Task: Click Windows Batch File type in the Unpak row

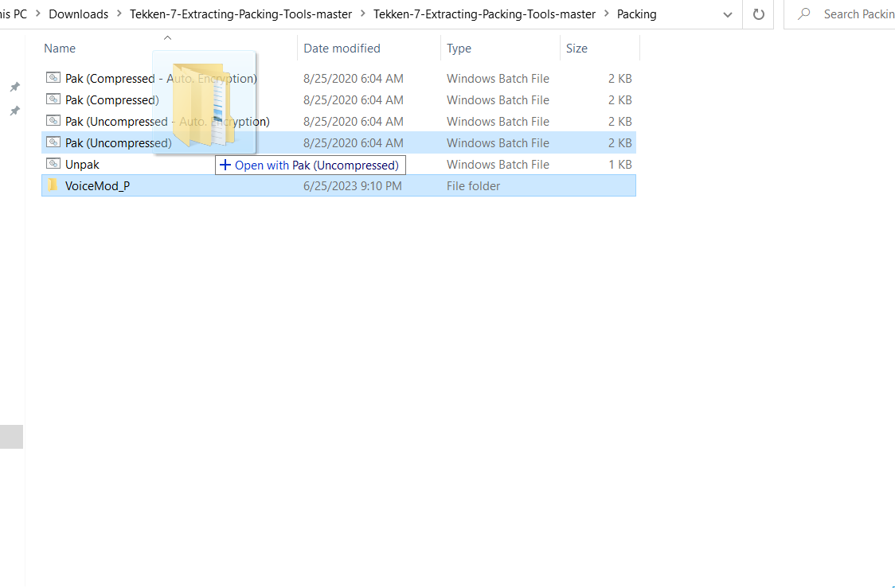Action: coord(498,164)
